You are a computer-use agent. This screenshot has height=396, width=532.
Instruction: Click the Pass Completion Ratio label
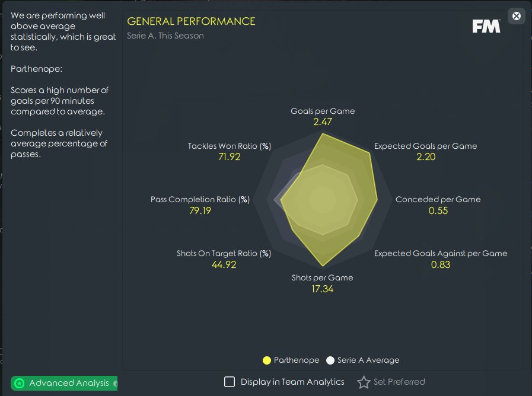click(x=200, y=199)
